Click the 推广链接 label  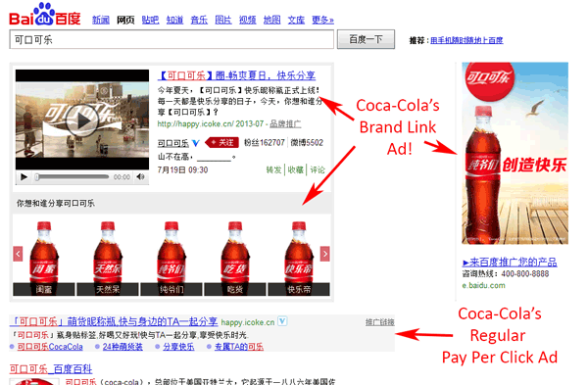(380, 322)
